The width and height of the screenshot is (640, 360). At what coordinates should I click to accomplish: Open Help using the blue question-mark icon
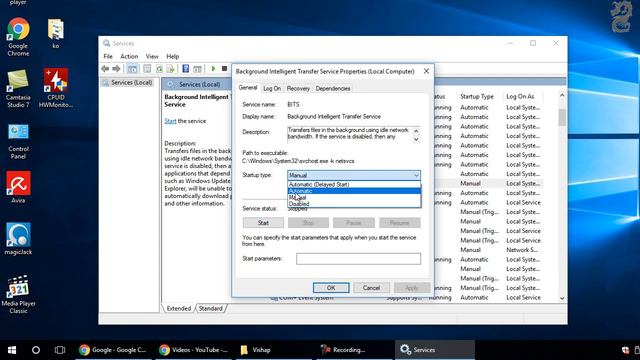click(x=185, y=69)
